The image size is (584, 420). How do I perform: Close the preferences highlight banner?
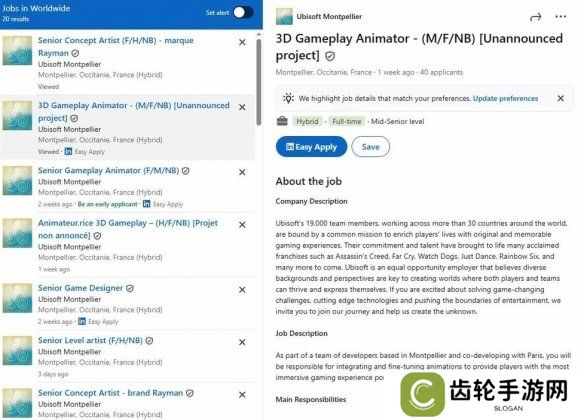[561, 98]
